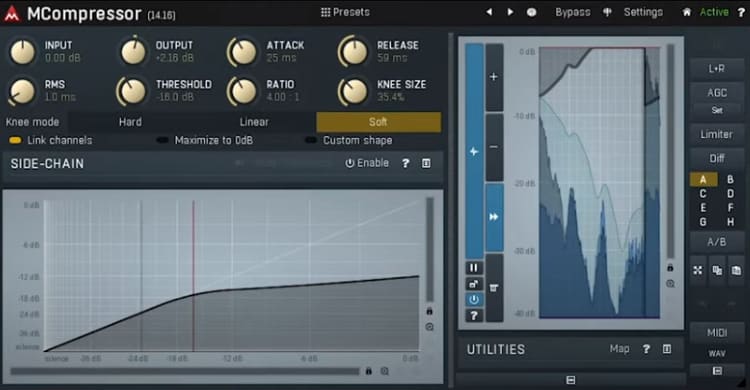Click the MeldaProduction logo icon
Image resolution: width=750 pixels, height=390 pixels.
point(11,13)
